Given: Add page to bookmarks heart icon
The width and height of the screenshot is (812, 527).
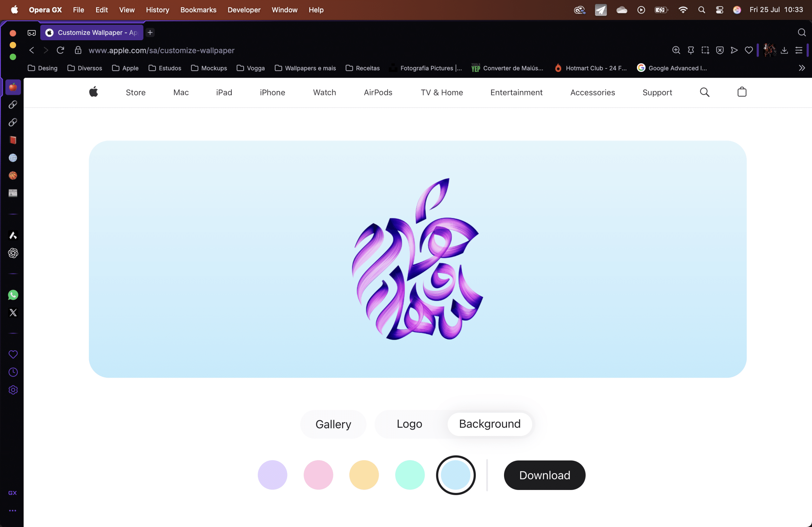Looking at the screenshot, I should [x=749, y=50].
